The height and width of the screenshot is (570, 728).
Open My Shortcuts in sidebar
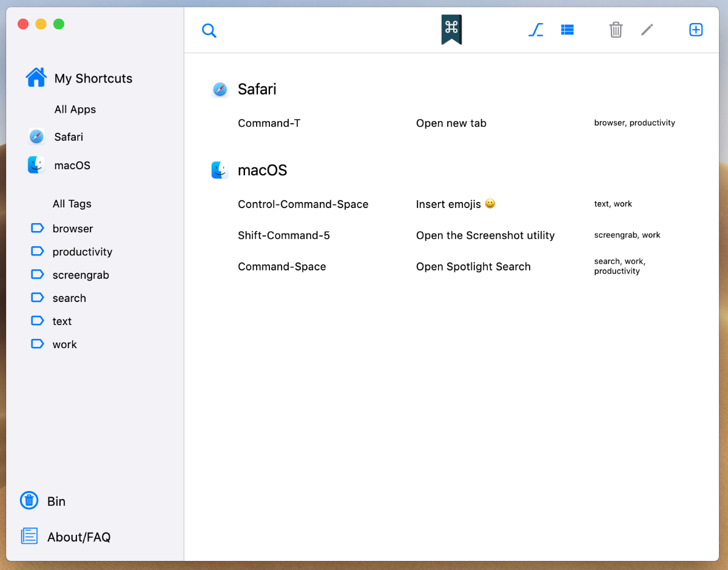pyautogui.click(x=93, y=78)
